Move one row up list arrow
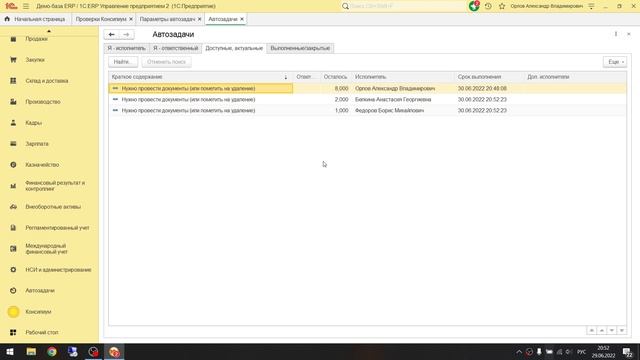 click(x=602, y=330)
